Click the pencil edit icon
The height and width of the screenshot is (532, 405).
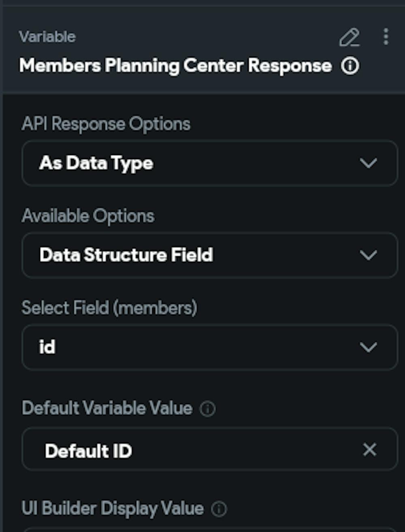[x=349, y=37]
